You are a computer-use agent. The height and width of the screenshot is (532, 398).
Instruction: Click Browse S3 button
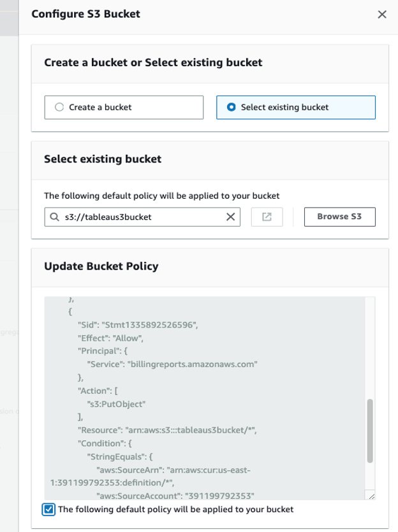pyautogui.click(x=339, y=217)
